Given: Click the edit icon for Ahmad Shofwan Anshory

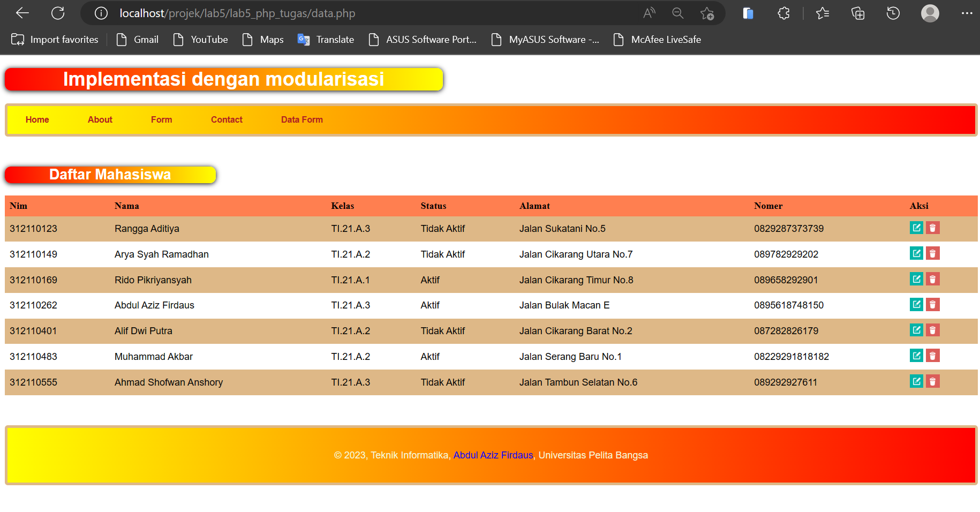Looking at the screenshot, I should pyautogui.click(x=916, y=381).
